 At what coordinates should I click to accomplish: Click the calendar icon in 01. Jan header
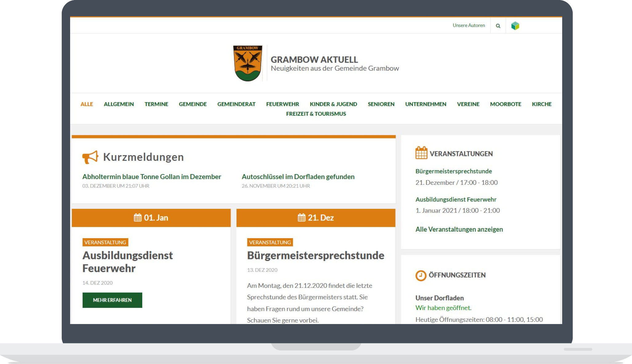tap(137, 218)
